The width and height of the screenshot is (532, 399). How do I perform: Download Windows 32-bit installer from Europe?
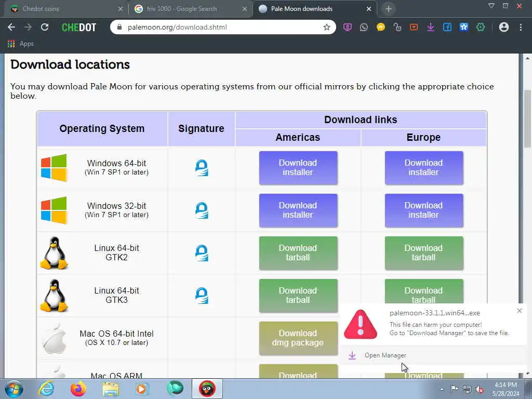(424, 210)
